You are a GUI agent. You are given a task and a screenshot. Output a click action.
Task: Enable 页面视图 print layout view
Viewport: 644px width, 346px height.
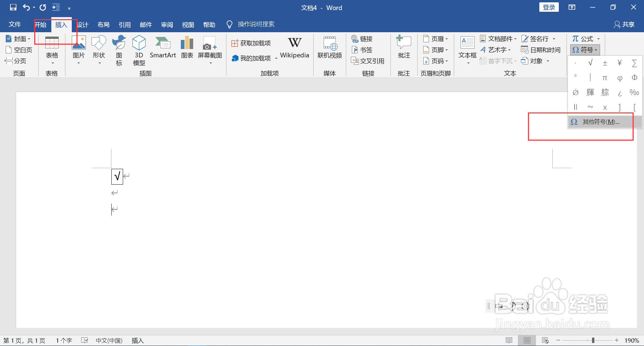(x=527, y=340)
